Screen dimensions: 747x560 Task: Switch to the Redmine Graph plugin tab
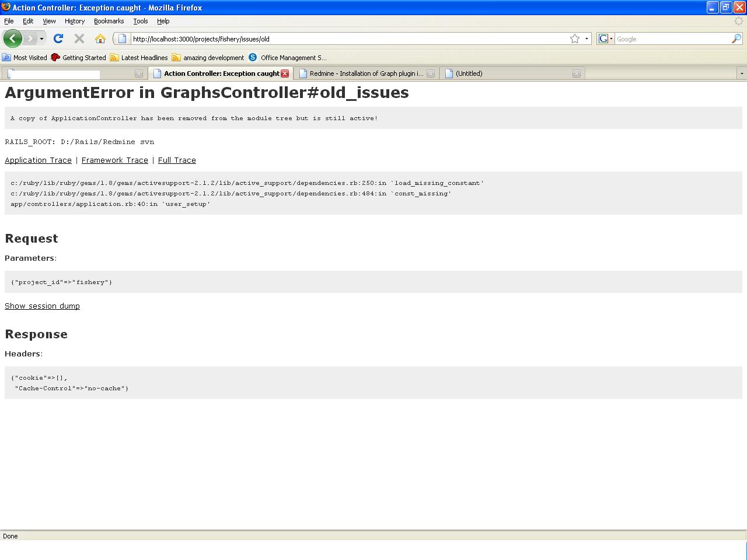click(x=366, y=73)
